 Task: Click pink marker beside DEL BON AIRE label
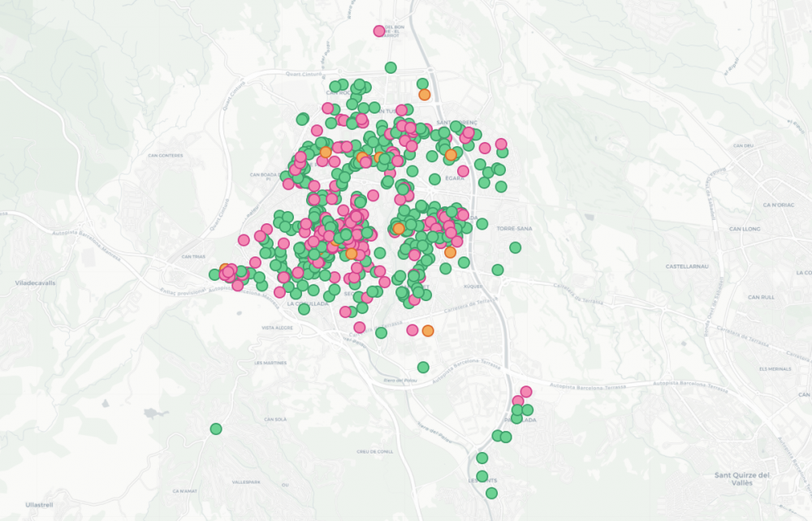[x=379, y=31]
